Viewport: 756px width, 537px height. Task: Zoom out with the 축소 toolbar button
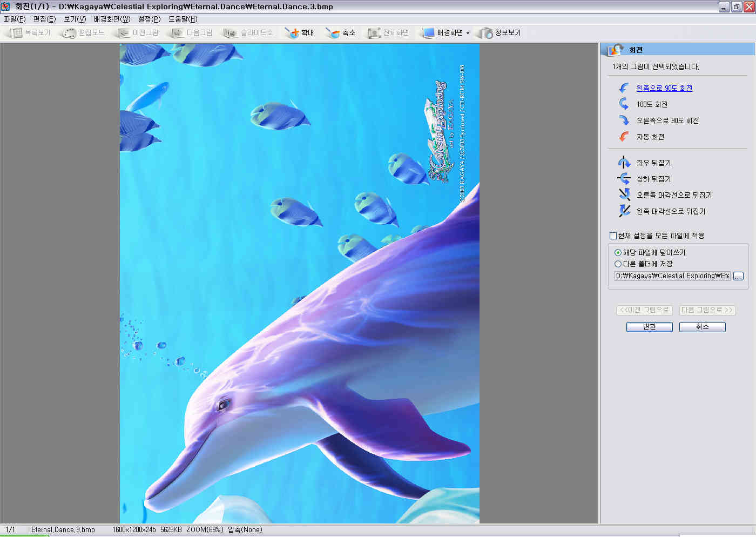(340, 33)
